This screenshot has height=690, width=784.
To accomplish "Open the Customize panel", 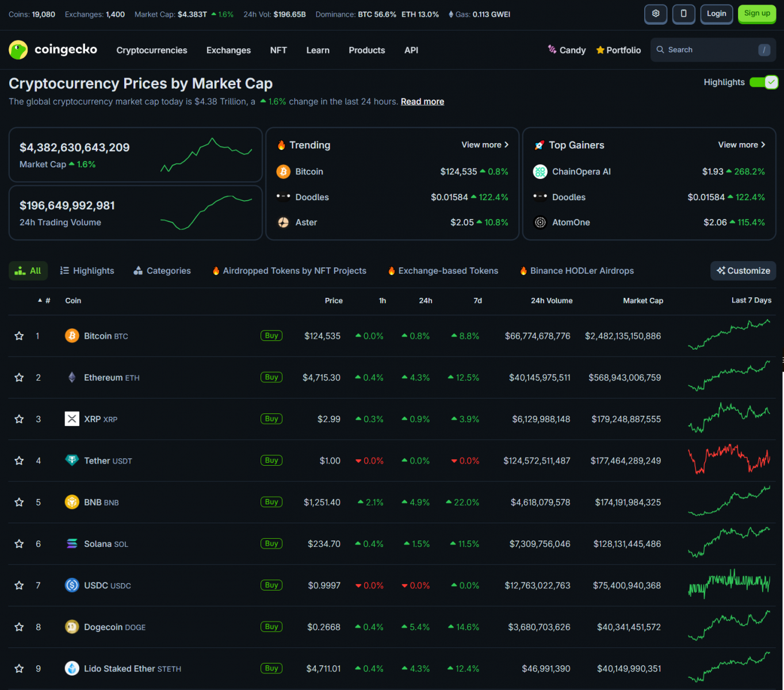I will [743, 270].
